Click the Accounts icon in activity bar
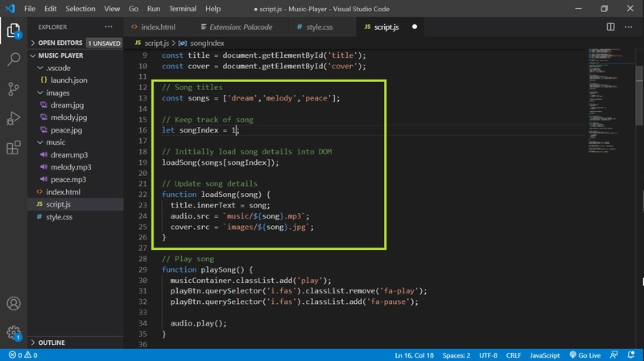The width and height of the screenshot is (644, 361). (x=14, y=304)
